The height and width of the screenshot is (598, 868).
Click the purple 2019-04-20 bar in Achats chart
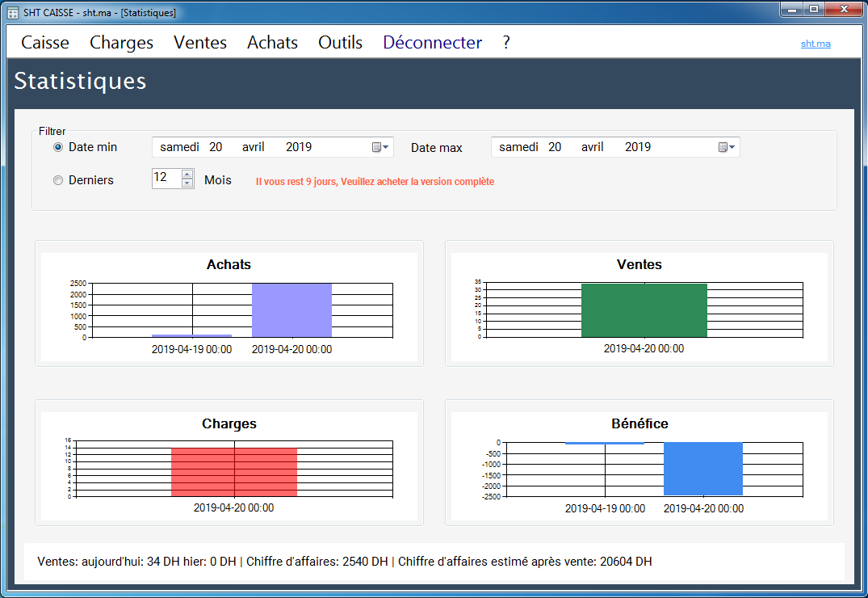(x=291, y=310)
